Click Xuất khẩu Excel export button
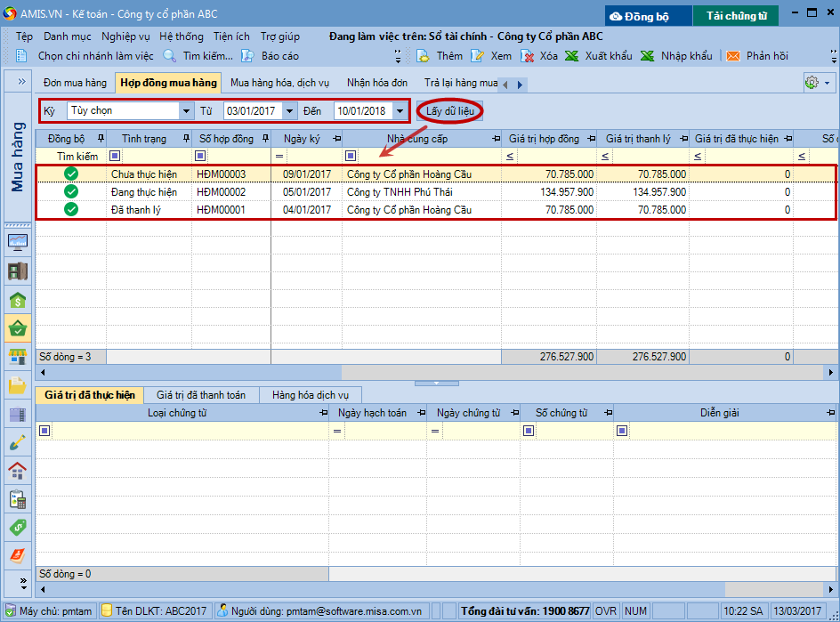This screenshot has width=840, height=622. [x=599, y=56]
